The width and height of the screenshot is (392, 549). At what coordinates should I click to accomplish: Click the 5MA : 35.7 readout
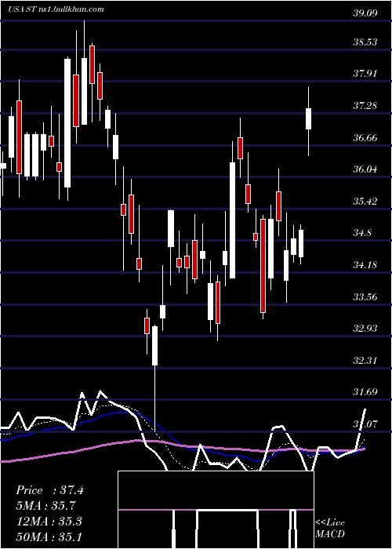click(45, 506)
